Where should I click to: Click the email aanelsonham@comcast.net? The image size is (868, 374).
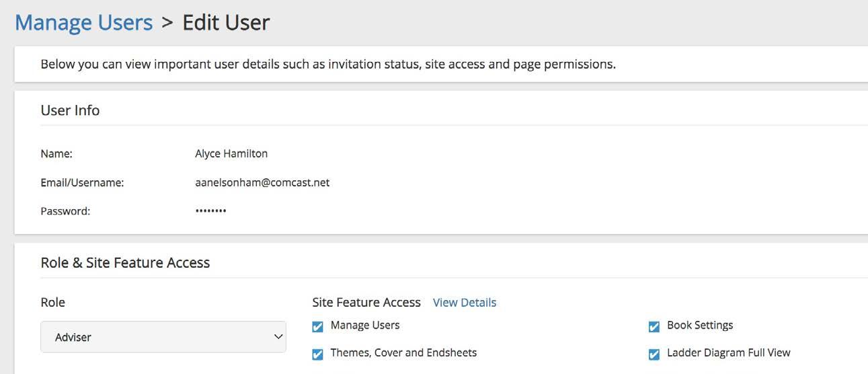point(262,182)
